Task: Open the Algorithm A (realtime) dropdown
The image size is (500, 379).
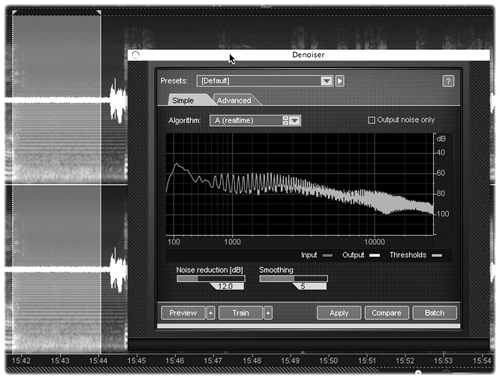Action: 255,120
